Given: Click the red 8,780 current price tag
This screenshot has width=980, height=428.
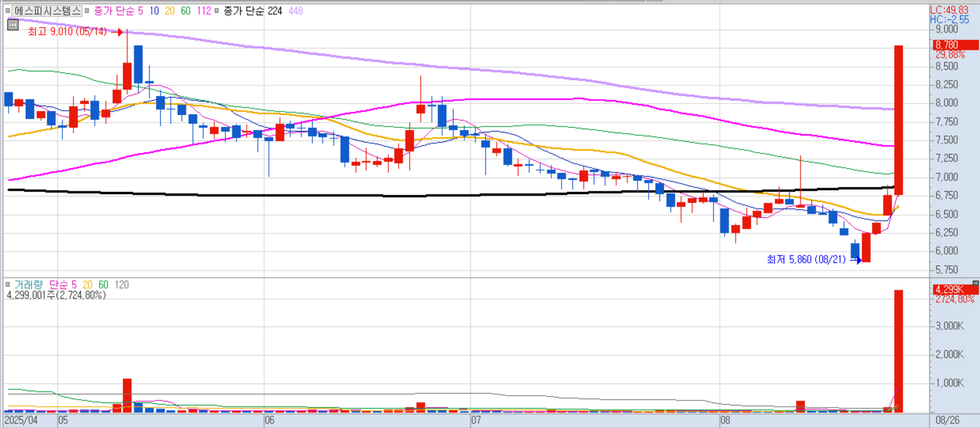Looking at the screenshot, I should [955, 45].
